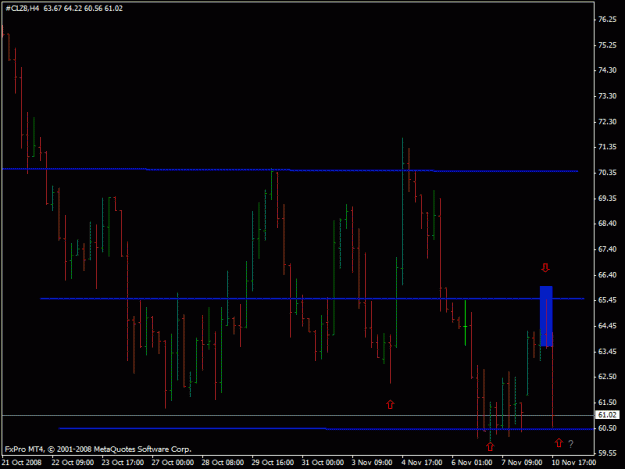Click the 10 Nov 17:00 time label
The image size is (625, 469).
574,463
